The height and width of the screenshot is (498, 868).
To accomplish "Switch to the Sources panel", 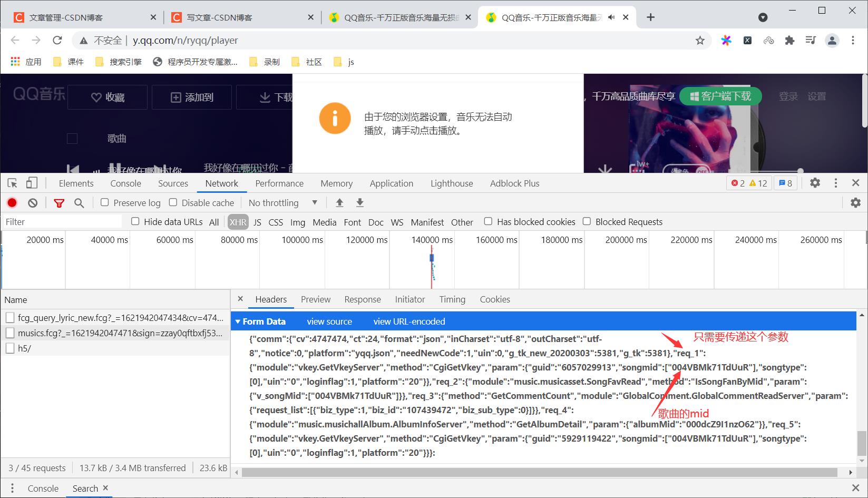I will click(x=173, y=183).
